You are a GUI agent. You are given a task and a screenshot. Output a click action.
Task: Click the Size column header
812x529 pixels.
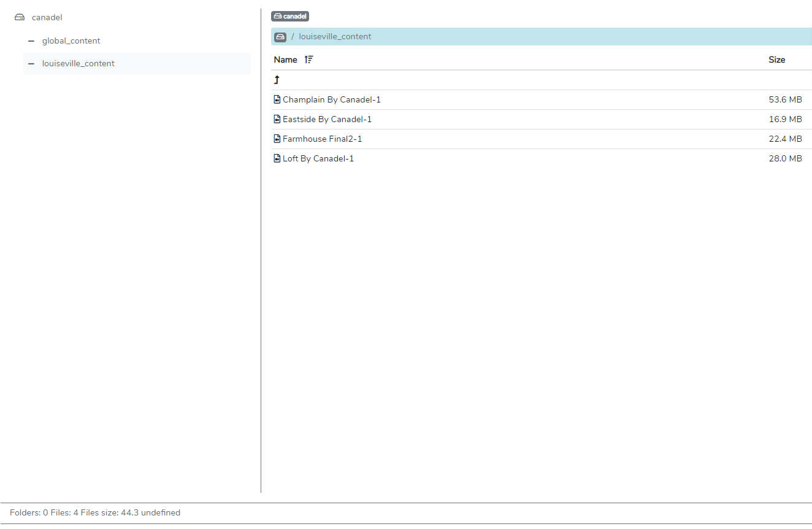point(776,59)
